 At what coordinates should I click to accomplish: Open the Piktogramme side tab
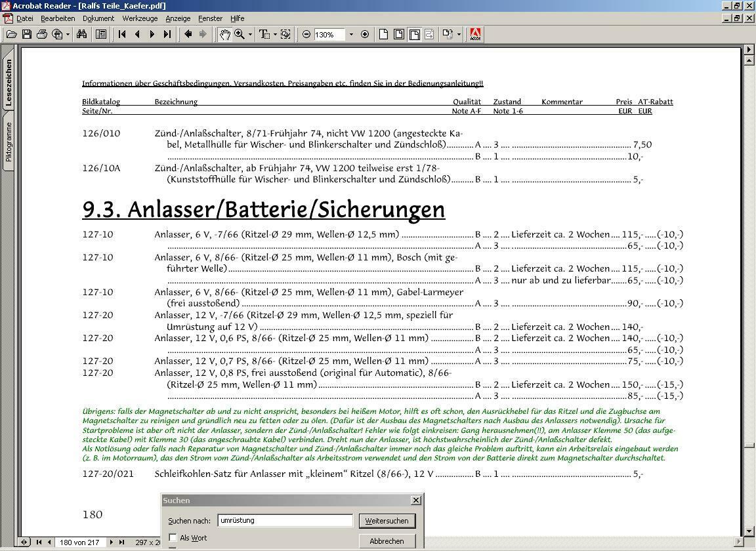pyautogui.click(x=8, y=142)
